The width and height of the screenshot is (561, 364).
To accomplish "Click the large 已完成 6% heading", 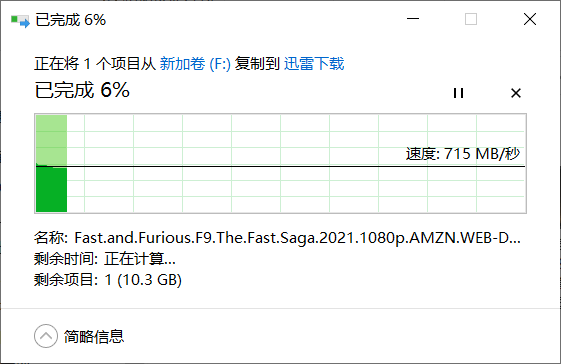I will coord(82,90).
